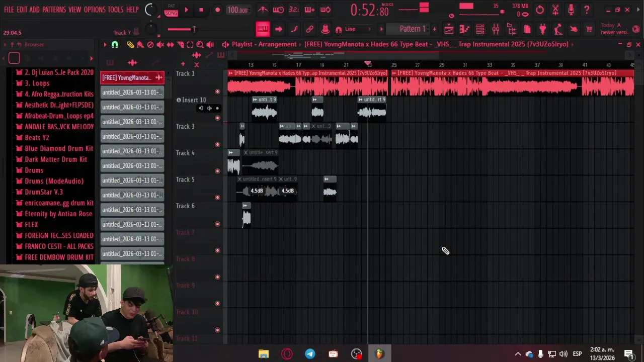Image resolution: width=644 pixels, height=362 pixels.
Task: Open the audio editor scissors icon
Action: (555, 10)
